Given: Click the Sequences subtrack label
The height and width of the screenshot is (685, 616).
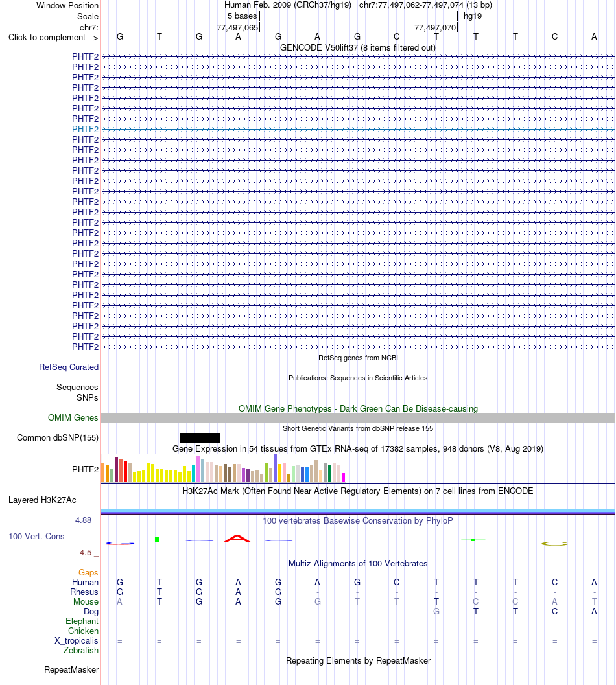Looking at the screenshot, I should (x=77, y=388).
